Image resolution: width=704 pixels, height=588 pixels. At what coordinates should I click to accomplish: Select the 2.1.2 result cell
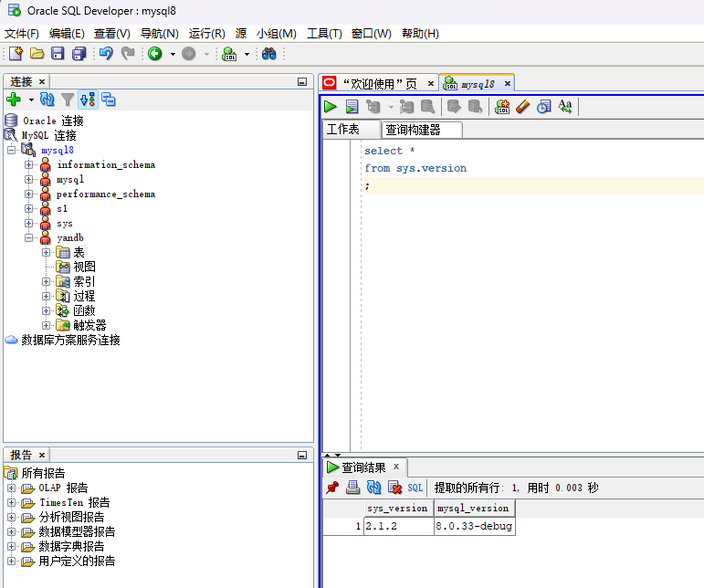399,526
